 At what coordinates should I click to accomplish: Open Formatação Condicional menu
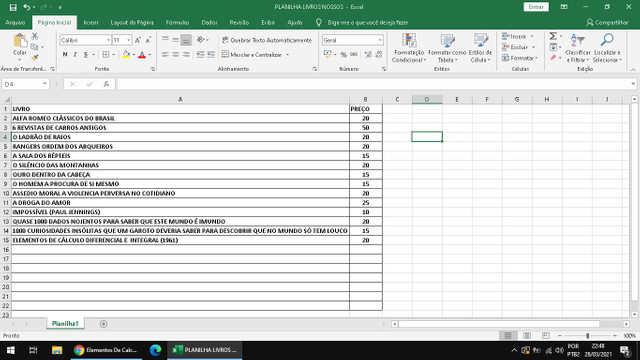(x=409, y=48)
